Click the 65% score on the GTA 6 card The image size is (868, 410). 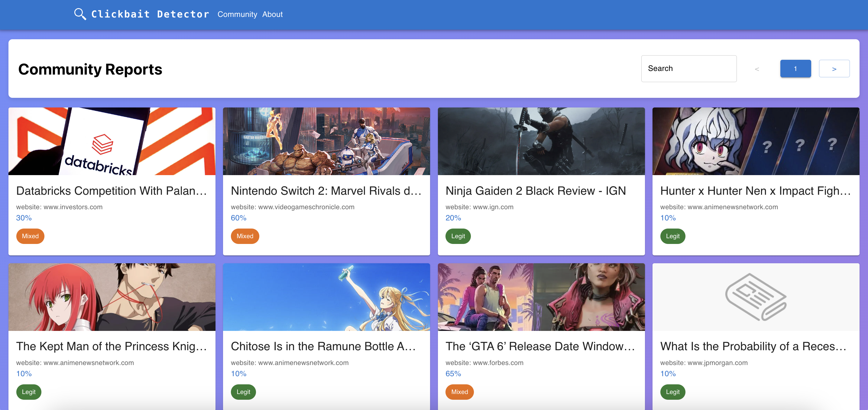coord(453,373)
